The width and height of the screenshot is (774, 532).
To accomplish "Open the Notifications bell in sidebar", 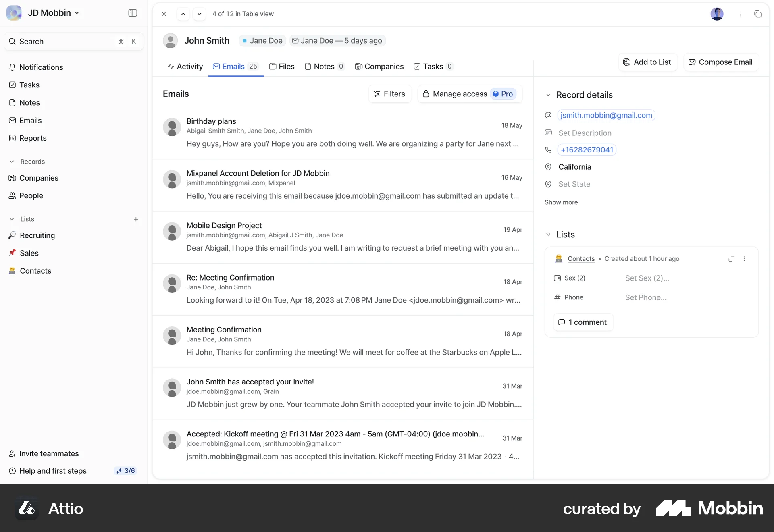I will point(12,67).
